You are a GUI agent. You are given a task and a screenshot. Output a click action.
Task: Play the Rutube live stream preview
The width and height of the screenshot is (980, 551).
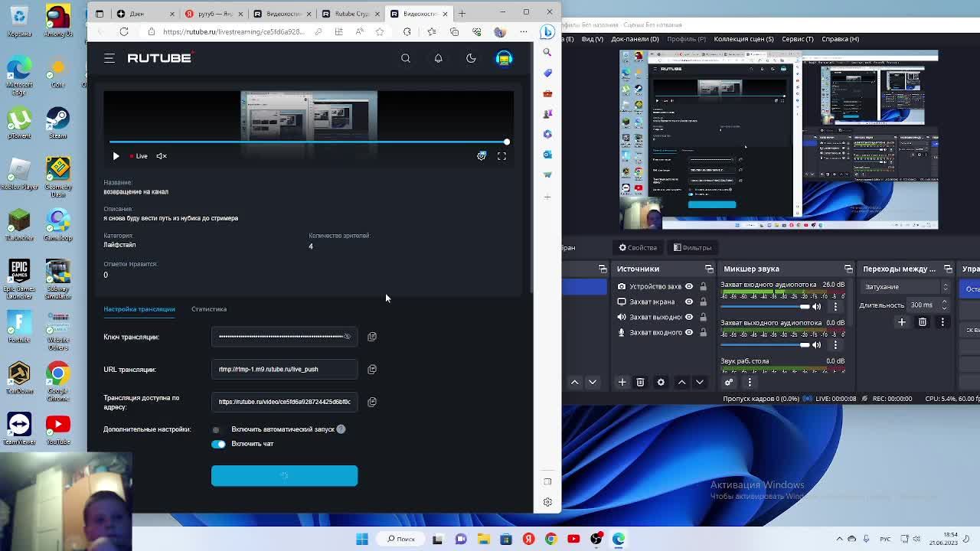[x=116, y=156]
